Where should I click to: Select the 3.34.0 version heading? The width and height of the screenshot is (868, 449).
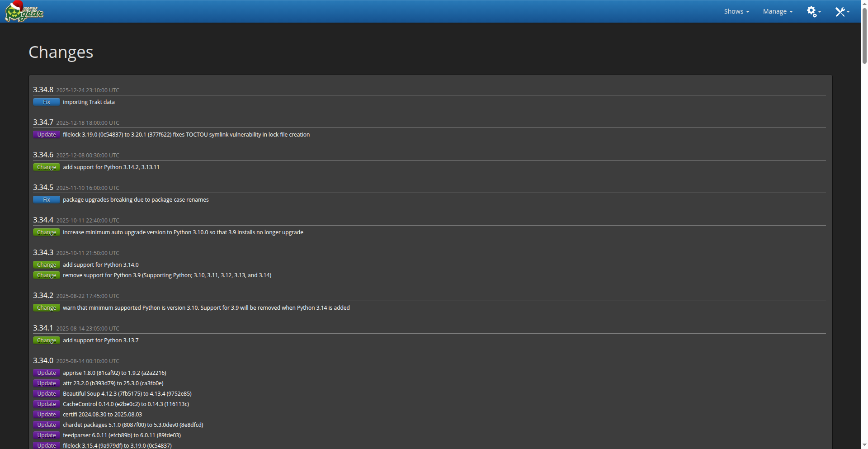(43, 361)
